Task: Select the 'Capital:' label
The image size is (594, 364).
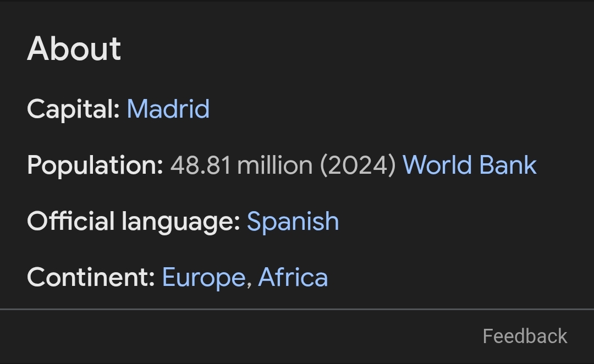Action: click(73, 109)
